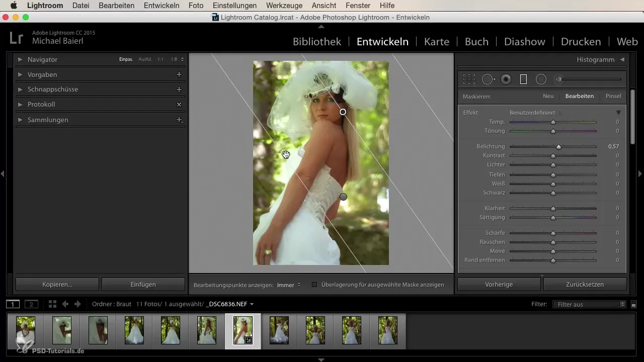Open second window display 2
644x362 pixels.
(31, 304)
